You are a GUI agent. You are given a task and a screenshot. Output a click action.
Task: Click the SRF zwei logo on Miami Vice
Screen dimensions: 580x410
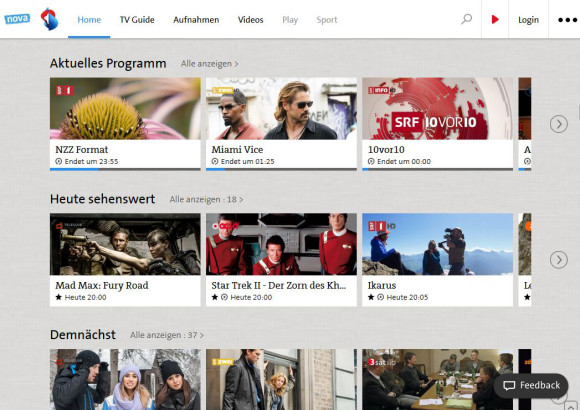coord(225,90)
